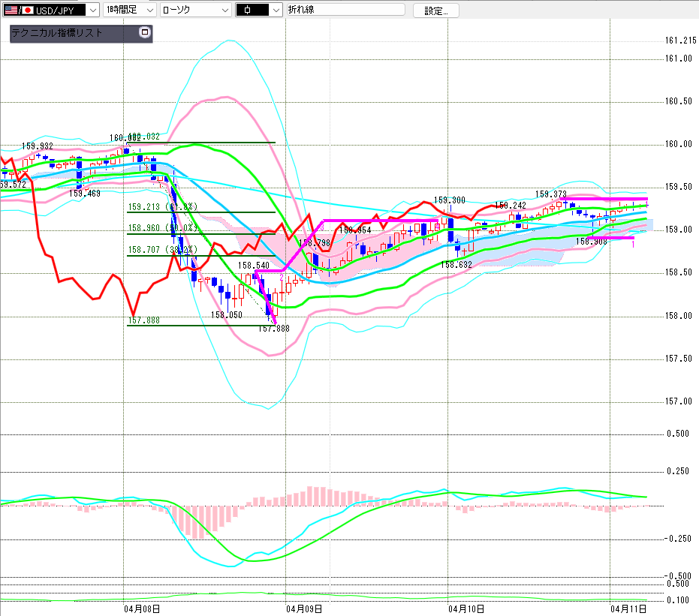
Task: Click the 折れ線 field in the toolbar
Action: (345, 10)
